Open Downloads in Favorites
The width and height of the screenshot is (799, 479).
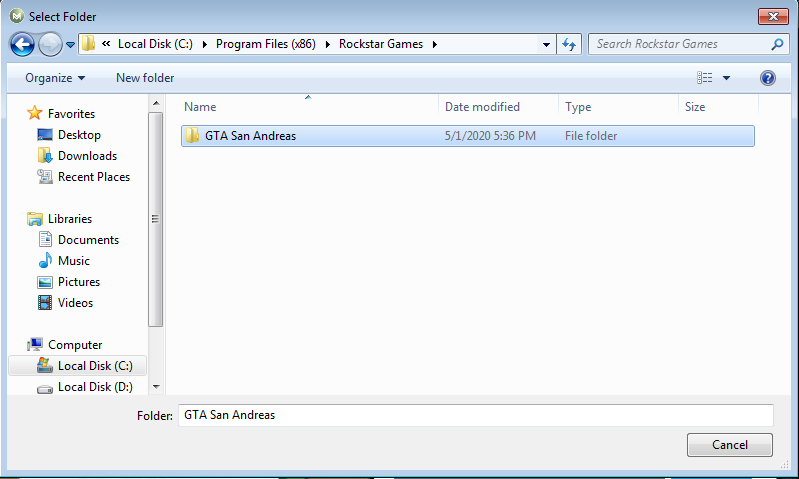tap(87, 156)
